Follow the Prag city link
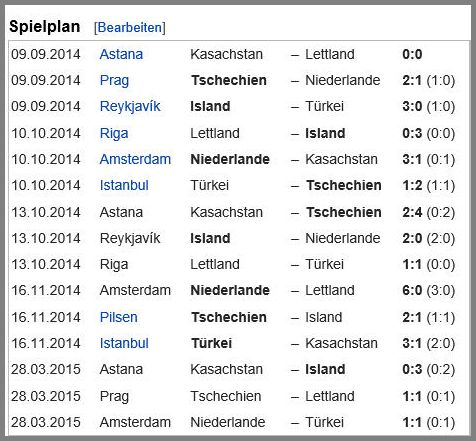This screenshot has width=476, height=441. point(114,81)
